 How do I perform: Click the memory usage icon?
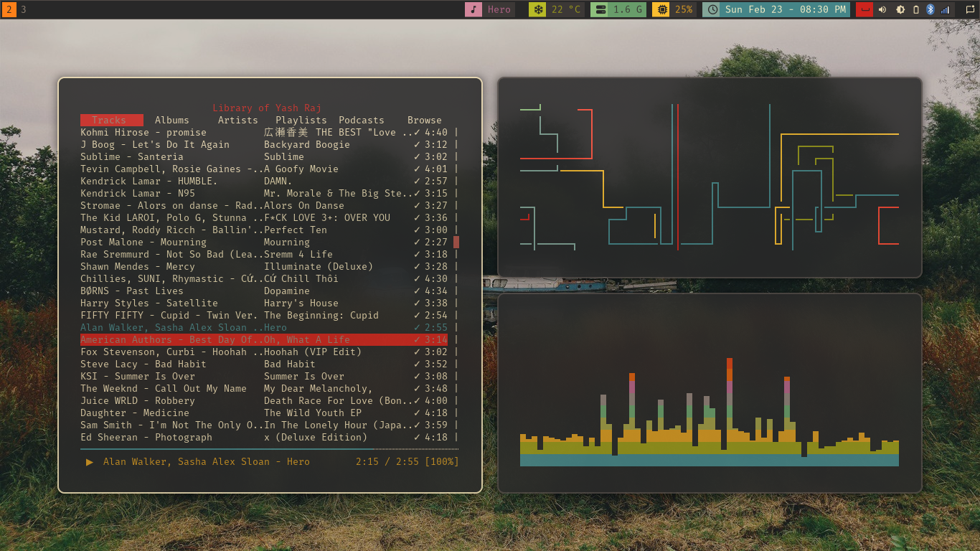599,9
